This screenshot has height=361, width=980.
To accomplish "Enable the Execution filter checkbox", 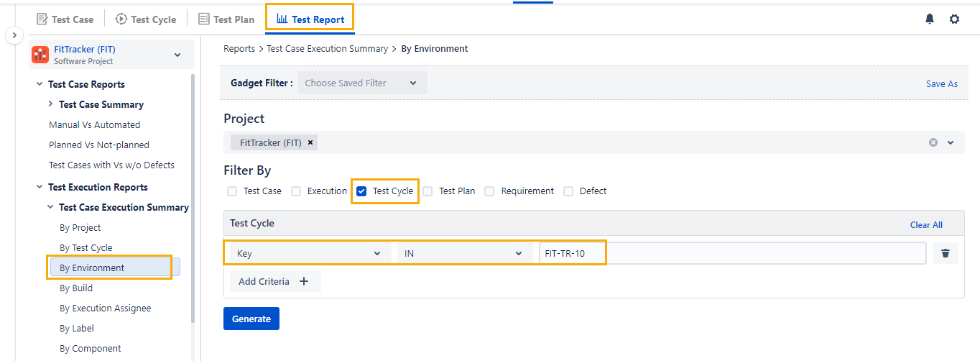I will 296,191.
